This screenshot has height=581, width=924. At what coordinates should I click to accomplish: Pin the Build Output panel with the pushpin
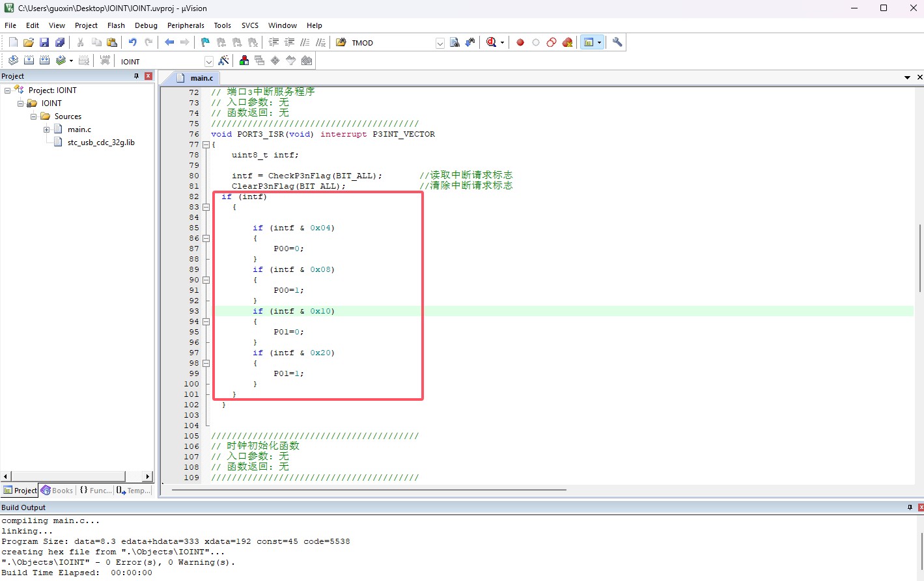click(x=910, y=507)
